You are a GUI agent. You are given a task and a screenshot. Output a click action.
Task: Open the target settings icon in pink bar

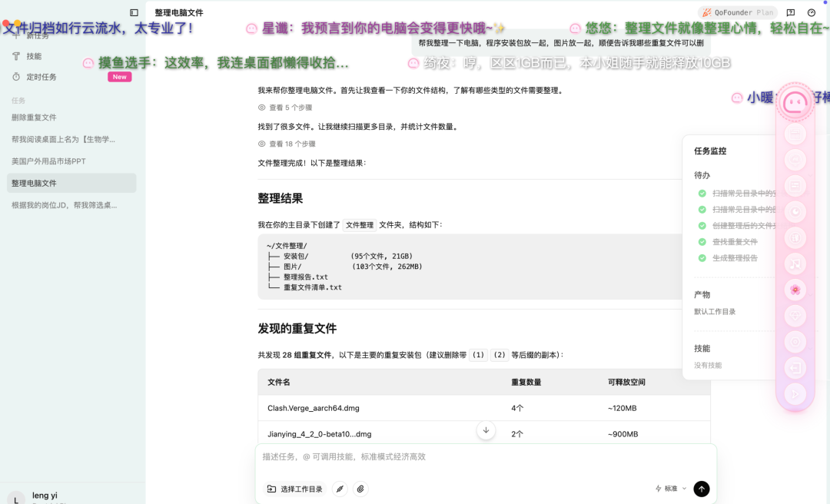coord(795,341)
